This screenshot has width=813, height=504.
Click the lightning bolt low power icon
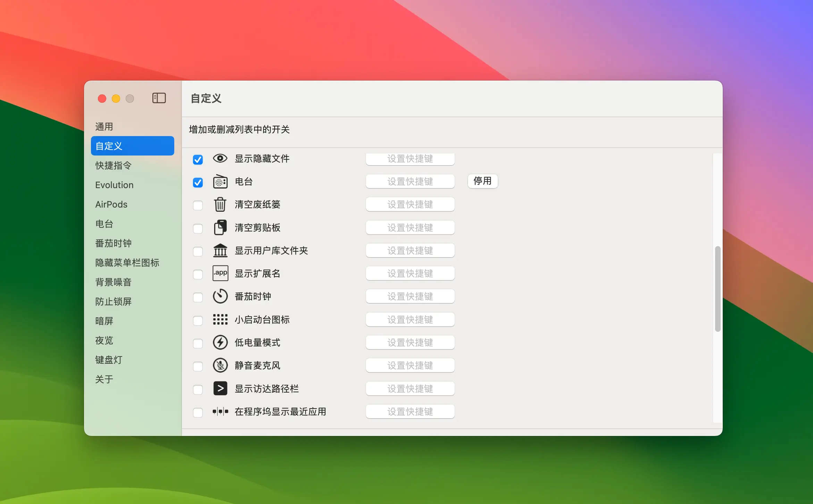220,343
